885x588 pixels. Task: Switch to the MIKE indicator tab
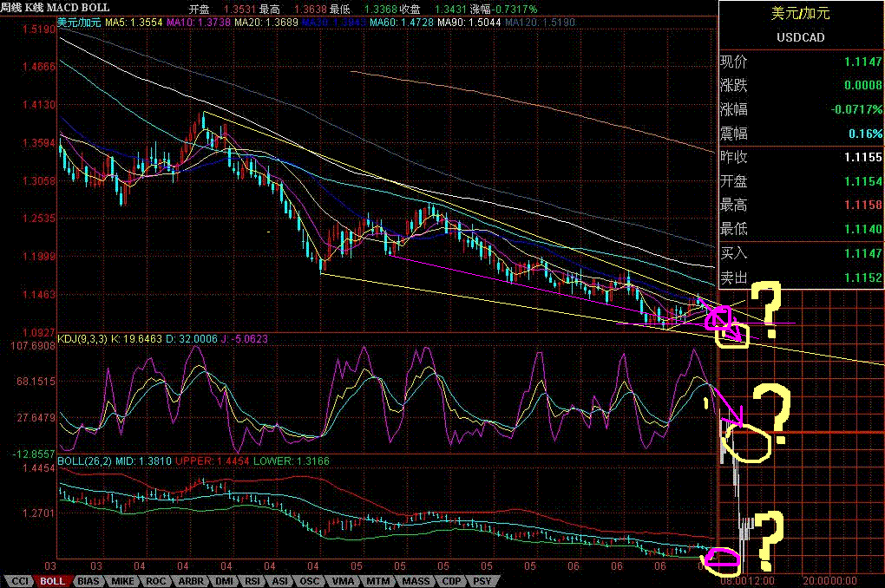pyautogui.click(x=122, y=581)
